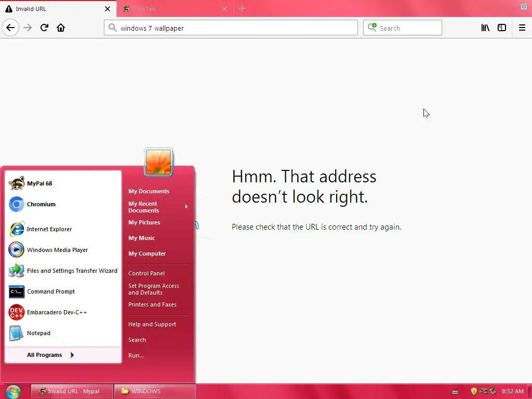Screen dimensions: 532x399
Task: Click the Transfer Wizard green arrow icon
Action: pyautogui.click(x=16, y=271)
